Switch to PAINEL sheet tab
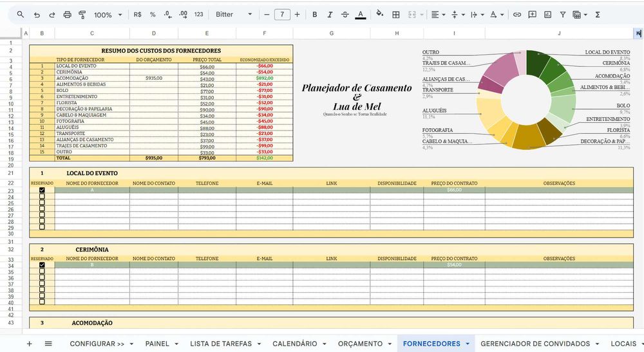Screen dimensions: 644x352 coord(157,344)
